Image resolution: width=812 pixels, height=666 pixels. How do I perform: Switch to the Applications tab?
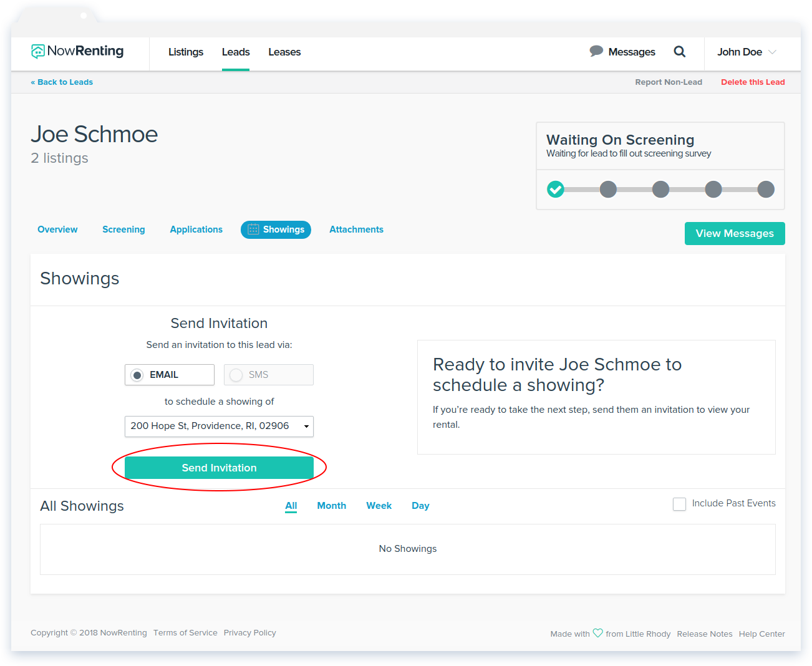196,229
